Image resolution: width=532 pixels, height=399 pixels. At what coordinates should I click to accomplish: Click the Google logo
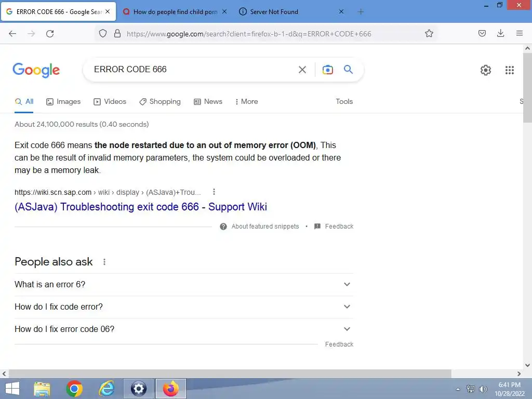(x=36, y=70)
